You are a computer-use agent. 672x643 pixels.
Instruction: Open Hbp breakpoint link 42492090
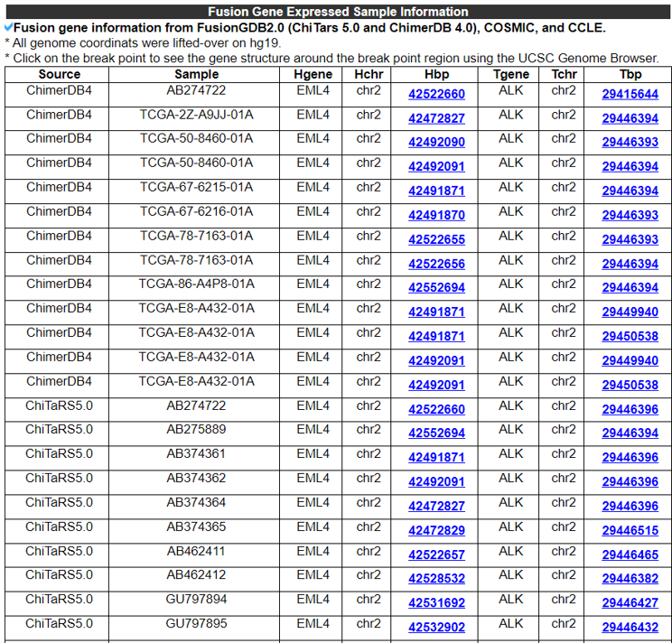pos(436,143)
